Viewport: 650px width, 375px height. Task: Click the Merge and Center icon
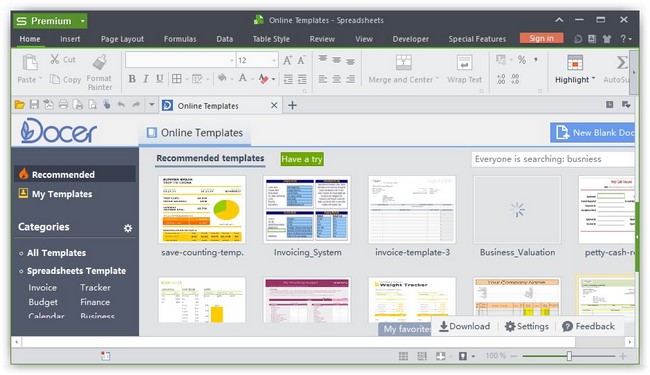click(403, 63)
